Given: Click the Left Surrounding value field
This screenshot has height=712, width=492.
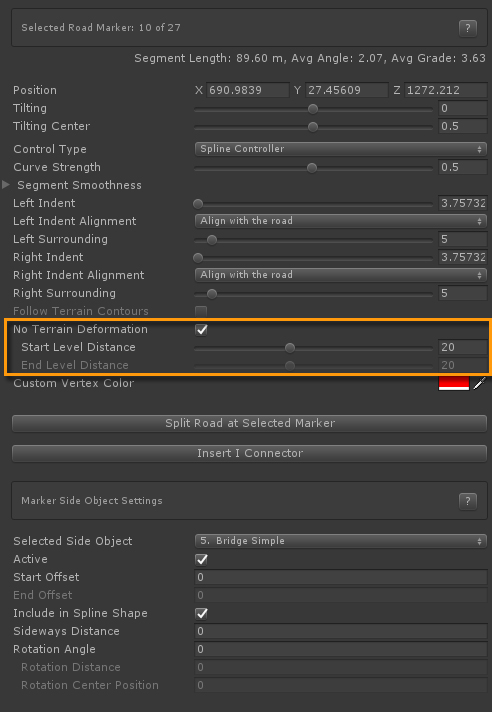Looking at the screenshot, I should click(x=462, y=239).
